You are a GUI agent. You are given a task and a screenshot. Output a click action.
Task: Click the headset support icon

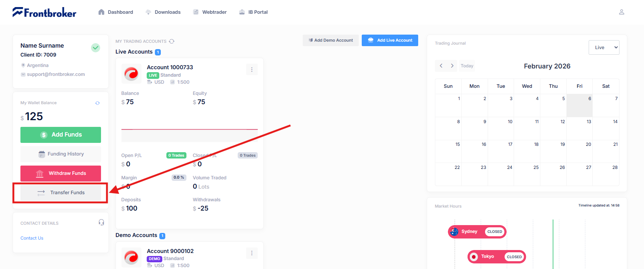(x=101, y=222)
